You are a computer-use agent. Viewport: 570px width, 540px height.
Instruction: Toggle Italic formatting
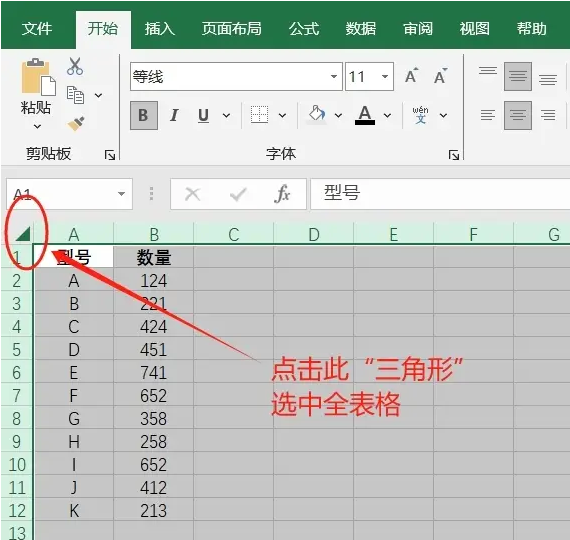[x=174, y=116]
